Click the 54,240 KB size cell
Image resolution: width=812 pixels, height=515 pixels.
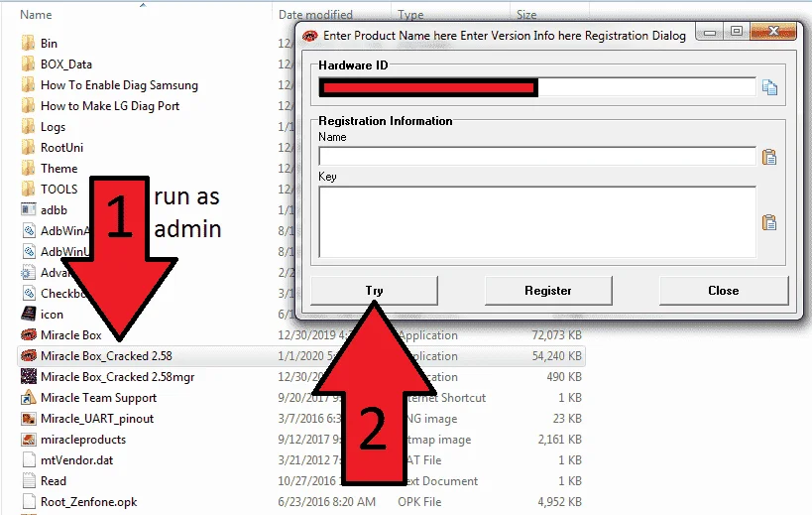[x=556, y=356]
